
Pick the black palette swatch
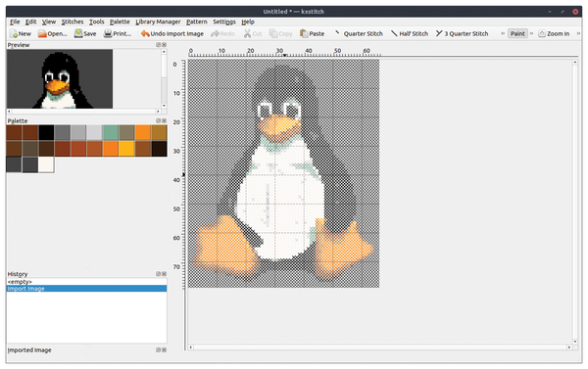coord(46,132)
